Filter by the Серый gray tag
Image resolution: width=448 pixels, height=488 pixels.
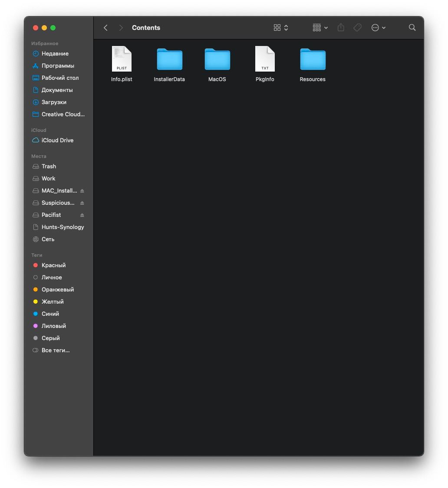click(59, 338)
